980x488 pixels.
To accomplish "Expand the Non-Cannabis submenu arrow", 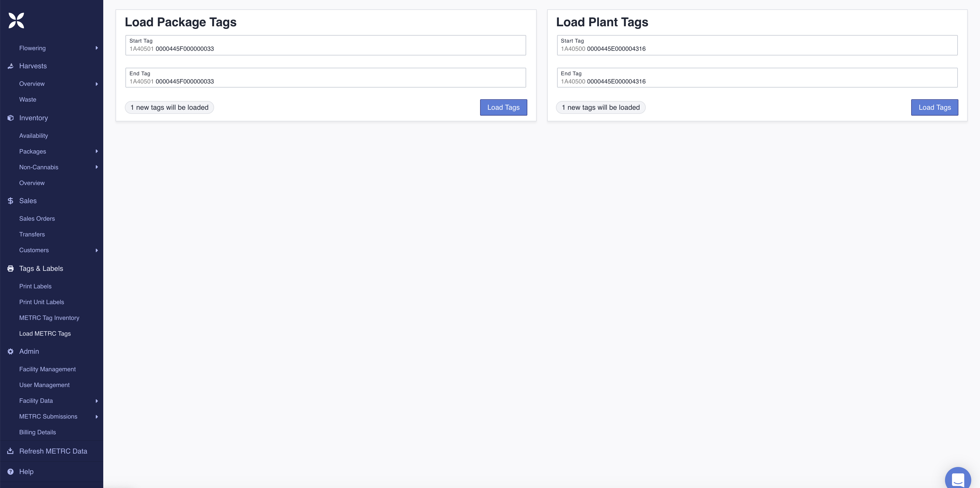I will [97, 167].
